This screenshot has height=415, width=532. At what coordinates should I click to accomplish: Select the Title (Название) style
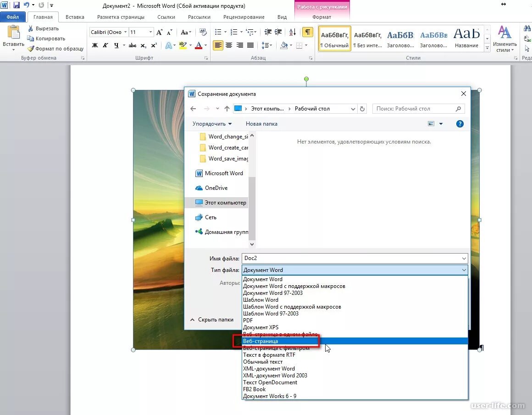[466, 39]
